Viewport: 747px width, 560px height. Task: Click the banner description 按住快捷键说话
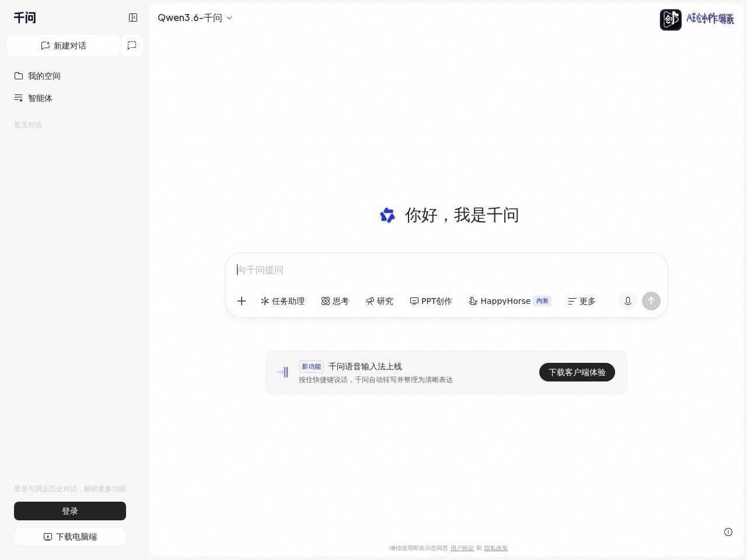click(x=376, y=380)
